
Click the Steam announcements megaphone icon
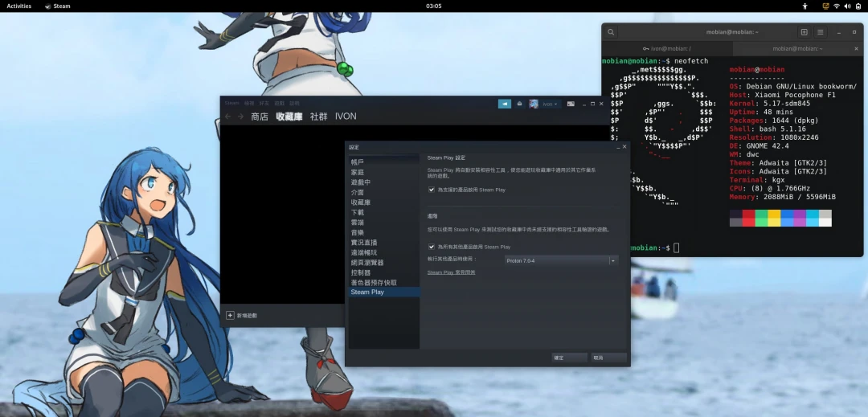pos(504,104)
